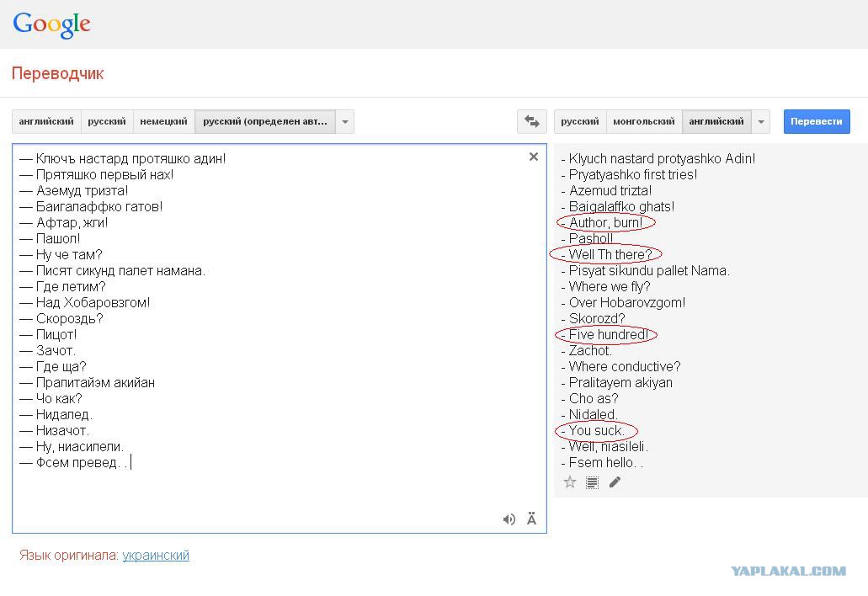Click the source line 'Фсем превед. .'
The width and height of the screenshot is (868, 596).
tap(73, 463)
